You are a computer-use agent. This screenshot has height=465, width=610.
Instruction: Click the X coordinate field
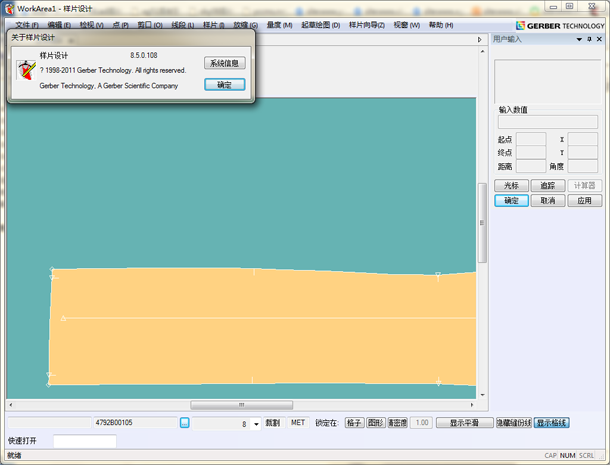pyautogui.click(x=582, y=139)
